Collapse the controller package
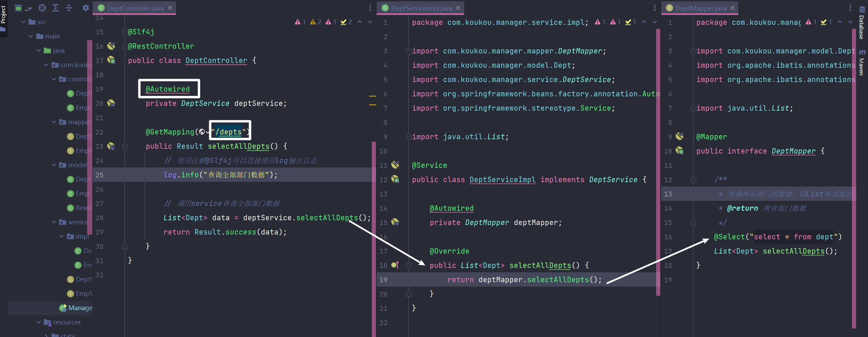Screen dimensions: 868x337 tap(54, 79)
